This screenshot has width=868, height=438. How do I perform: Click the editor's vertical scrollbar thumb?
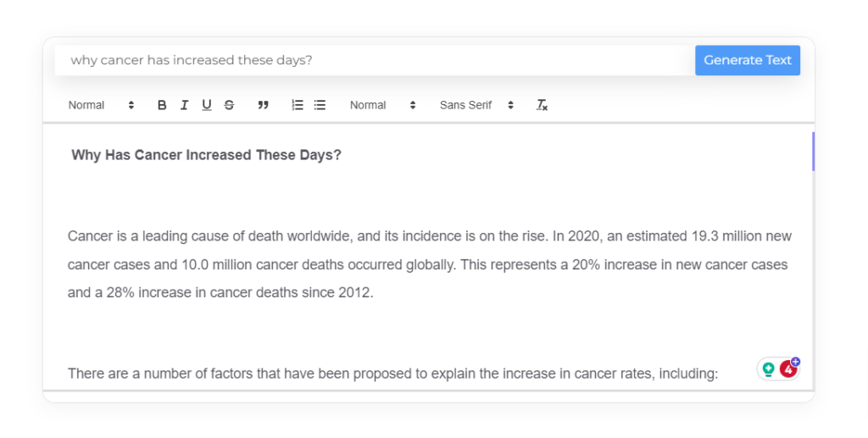tap(813, 152)
